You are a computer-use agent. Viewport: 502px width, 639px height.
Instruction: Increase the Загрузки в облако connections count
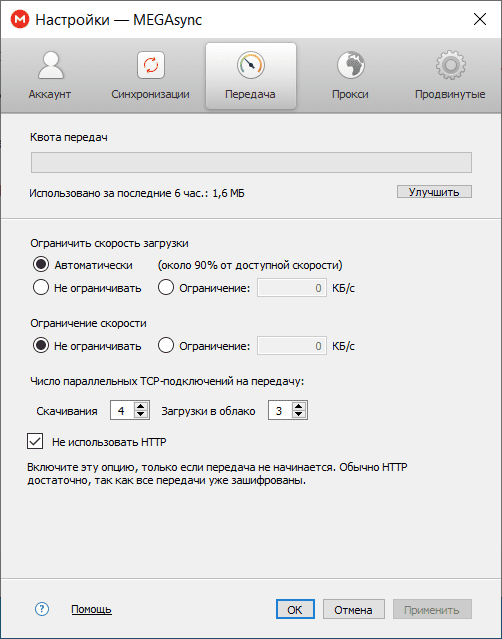(x=299, y=406)
